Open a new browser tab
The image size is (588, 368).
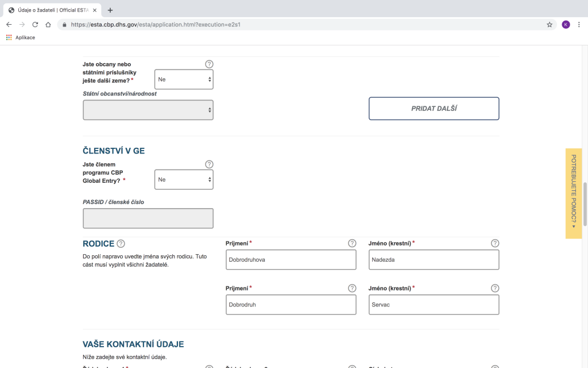point(110,10)
